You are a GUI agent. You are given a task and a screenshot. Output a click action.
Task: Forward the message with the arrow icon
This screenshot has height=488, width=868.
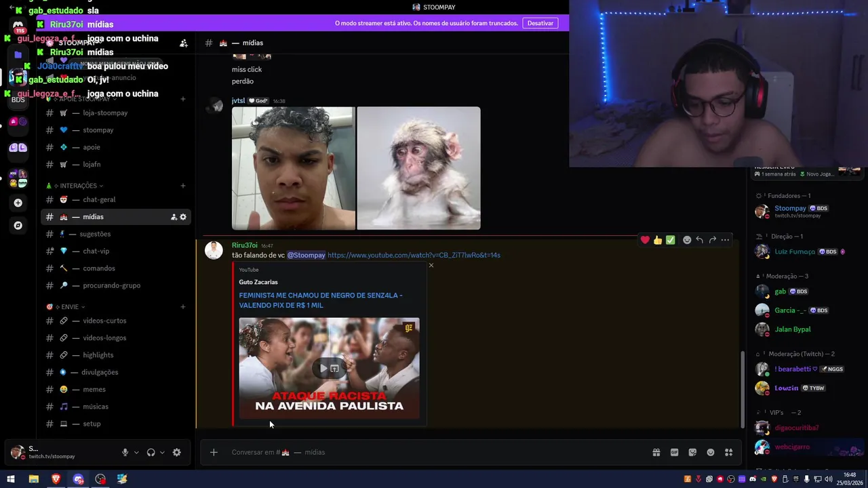click(x=713, y=240)
